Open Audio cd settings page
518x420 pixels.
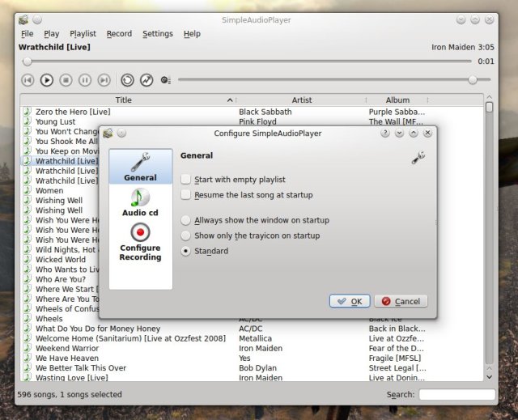tap(140, 202)
